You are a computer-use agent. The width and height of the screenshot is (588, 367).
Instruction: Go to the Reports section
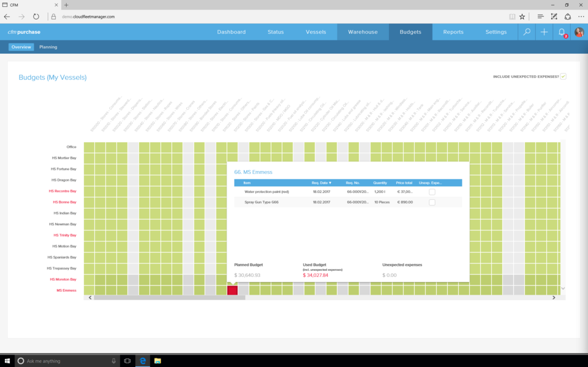[x=453, y=32]
